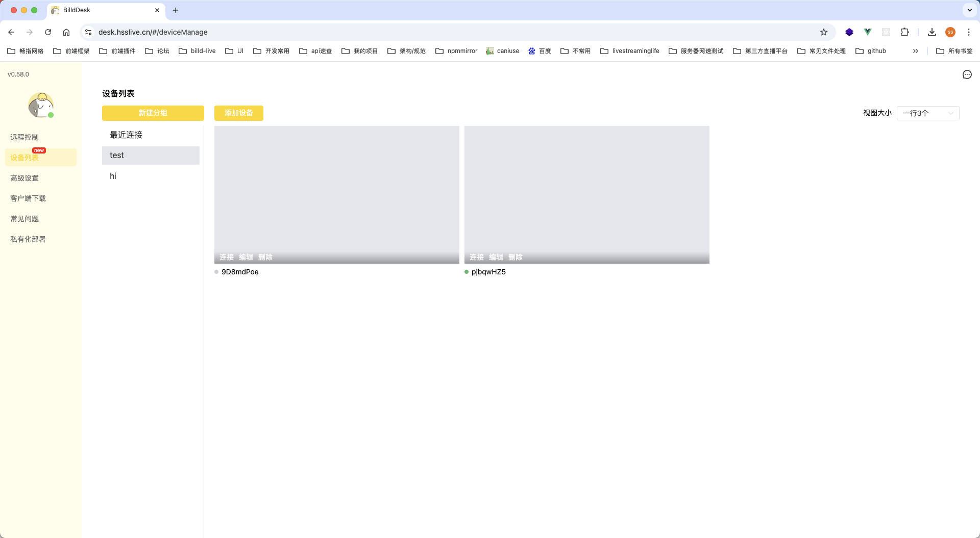The width and height of the screenshot is (980, 538).
Task: Open Chrome's three-dot menu
Action: 969,32
